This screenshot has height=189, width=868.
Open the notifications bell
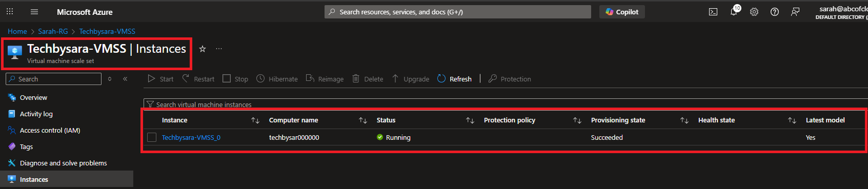[734, 11]
